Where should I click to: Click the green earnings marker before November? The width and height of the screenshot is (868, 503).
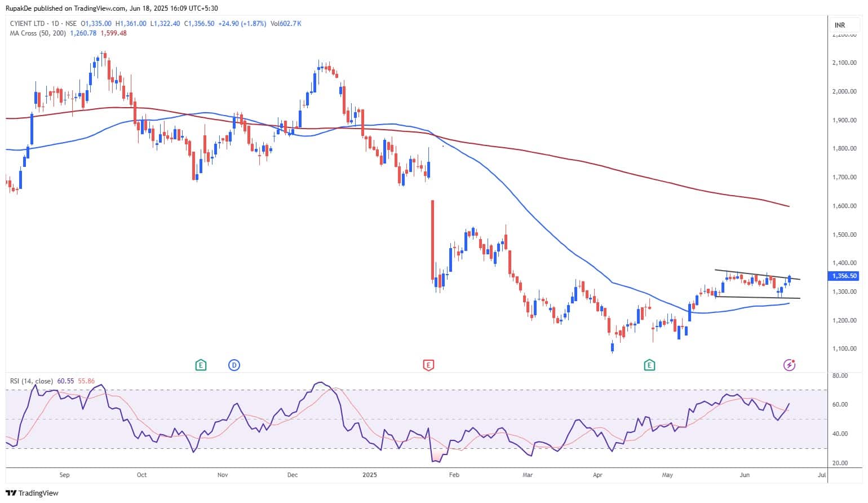click(x=201, y=365)
